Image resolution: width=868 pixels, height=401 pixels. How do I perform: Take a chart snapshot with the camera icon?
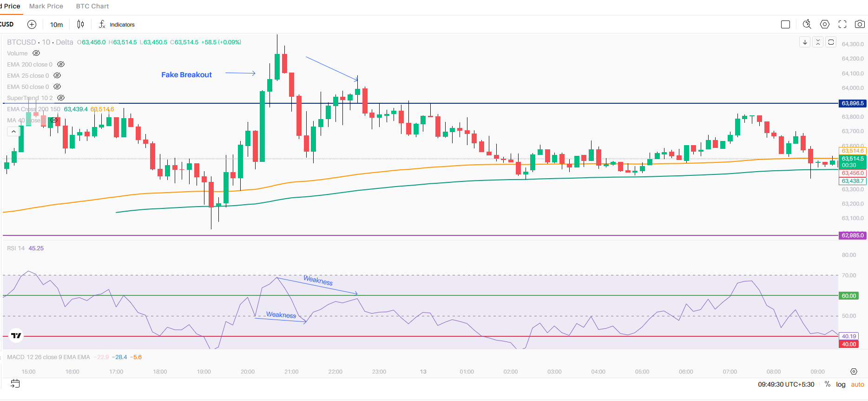pos(860,24)
